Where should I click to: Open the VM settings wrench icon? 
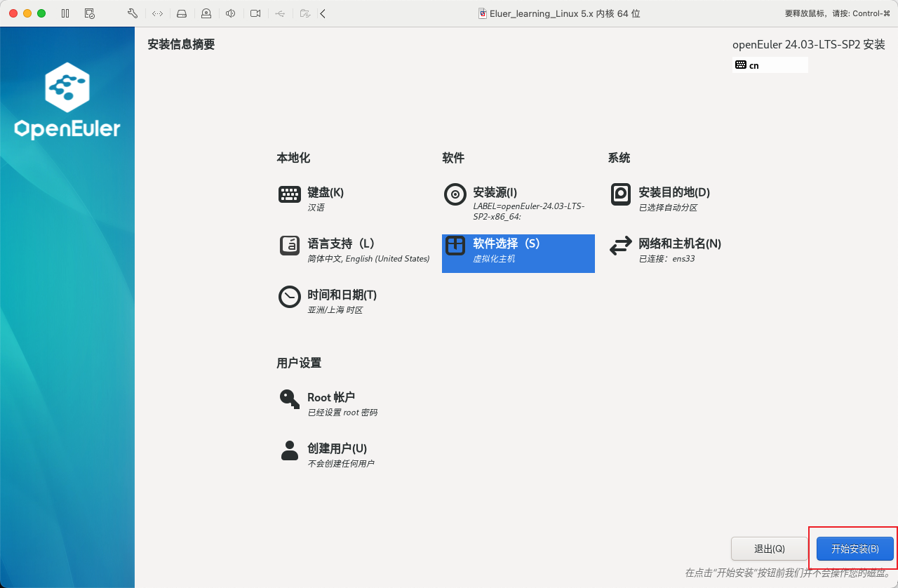click(x=133, y=13)
